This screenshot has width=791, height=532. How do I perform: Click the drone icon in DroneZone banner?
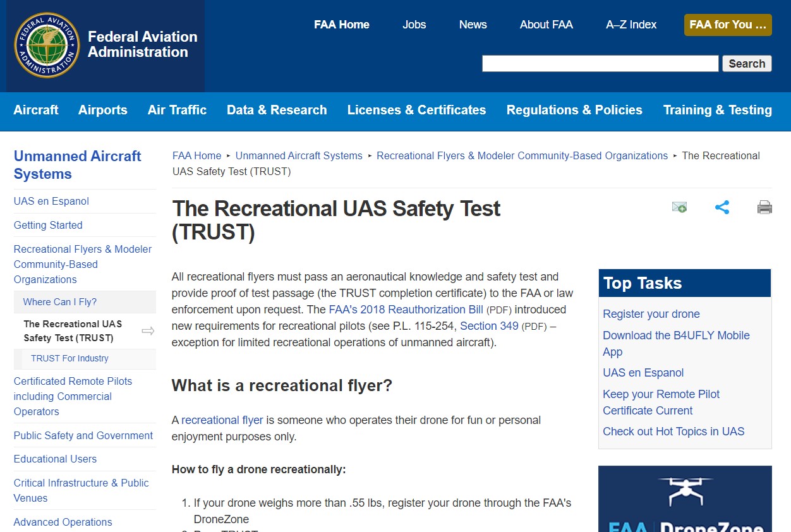(685, 490)
